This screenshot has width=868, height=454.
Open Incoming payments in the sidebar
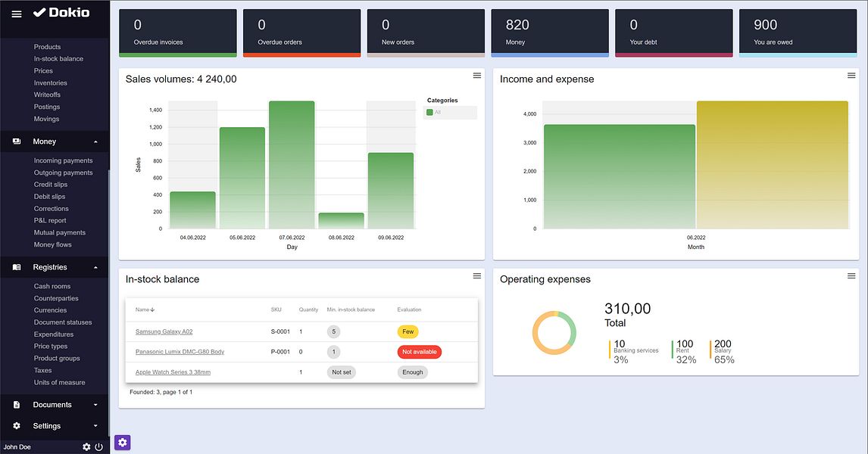coord(63,160)
